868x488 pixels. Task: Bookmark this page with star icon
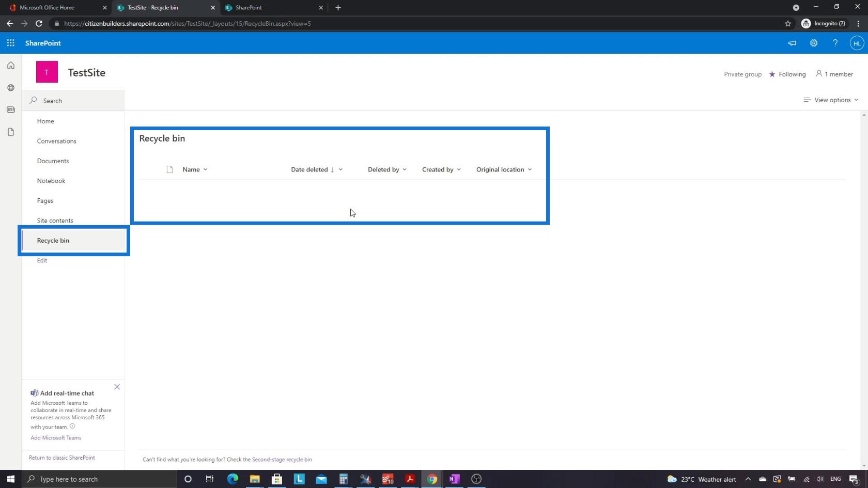pos(788,23)
